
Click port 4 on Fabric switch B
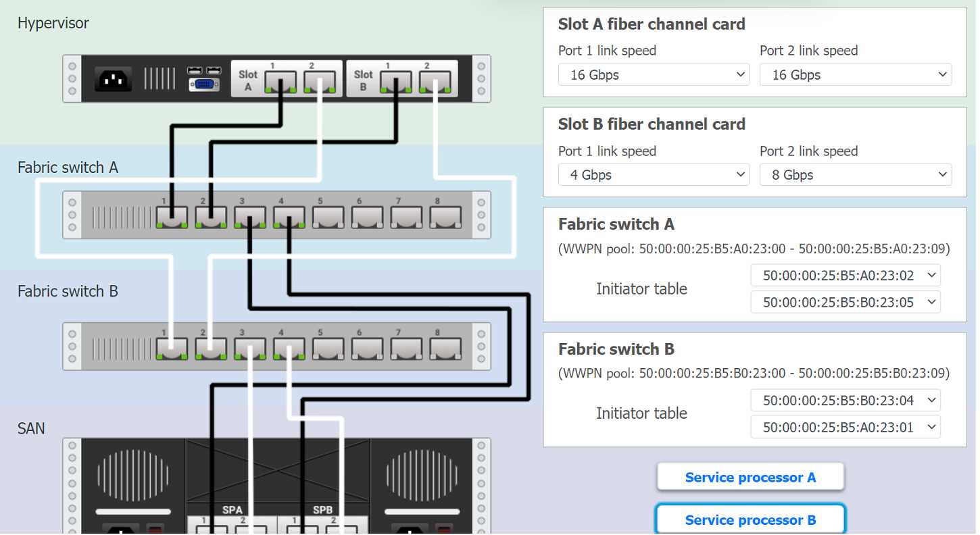point(290,347)
